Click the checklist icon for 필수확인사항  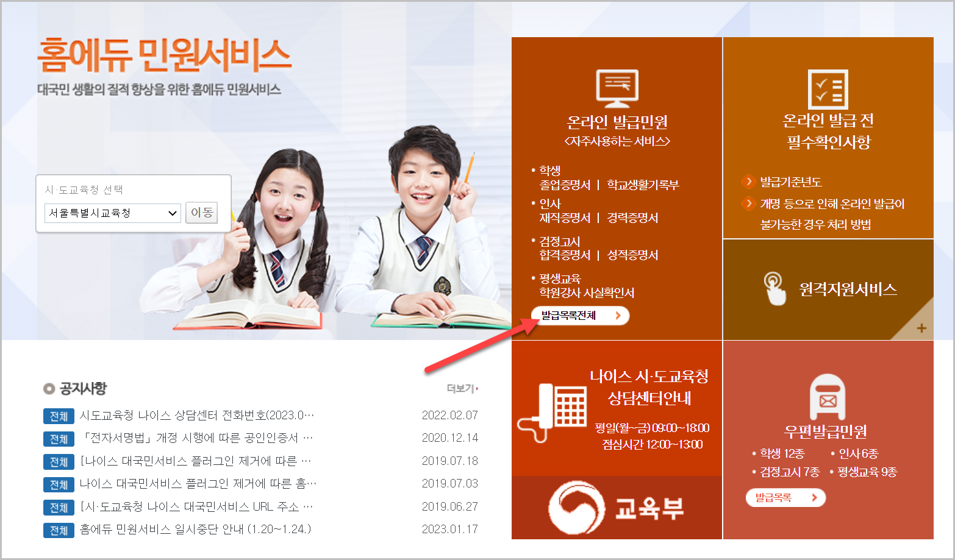pos(828,89)
